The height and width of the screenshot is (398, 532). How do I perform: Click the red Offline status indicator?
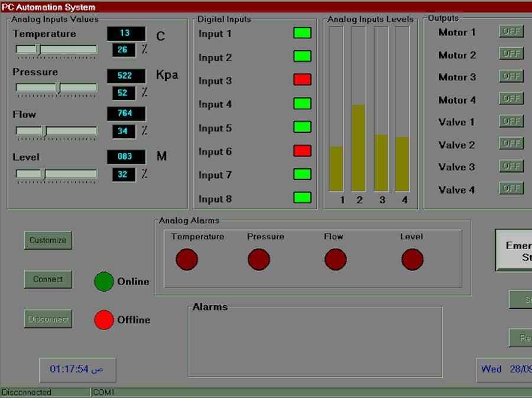(104, 319)
